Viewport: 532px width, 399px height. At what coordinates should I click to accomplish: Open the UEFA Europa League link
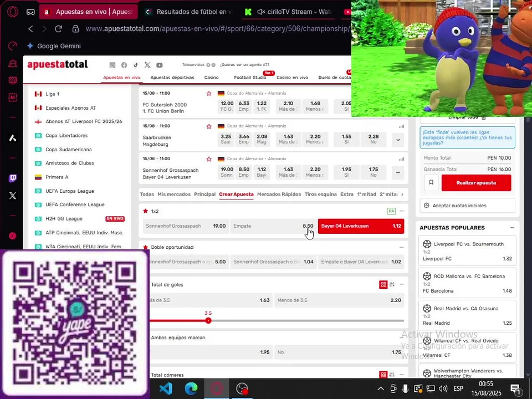[x=70, y=191]
